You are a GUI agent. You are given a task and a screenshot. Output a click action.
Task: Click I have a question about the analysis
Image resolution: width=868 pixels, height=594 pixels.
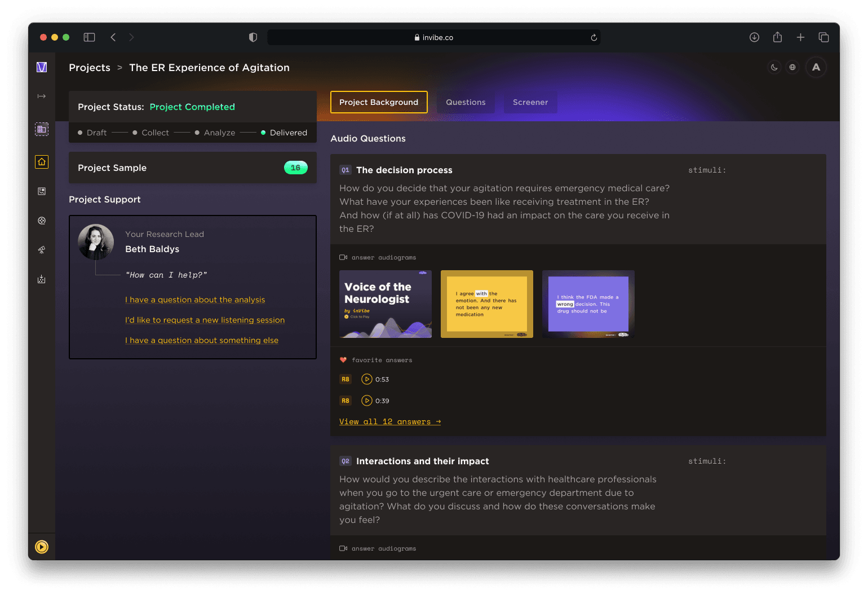tap(195, 300)
